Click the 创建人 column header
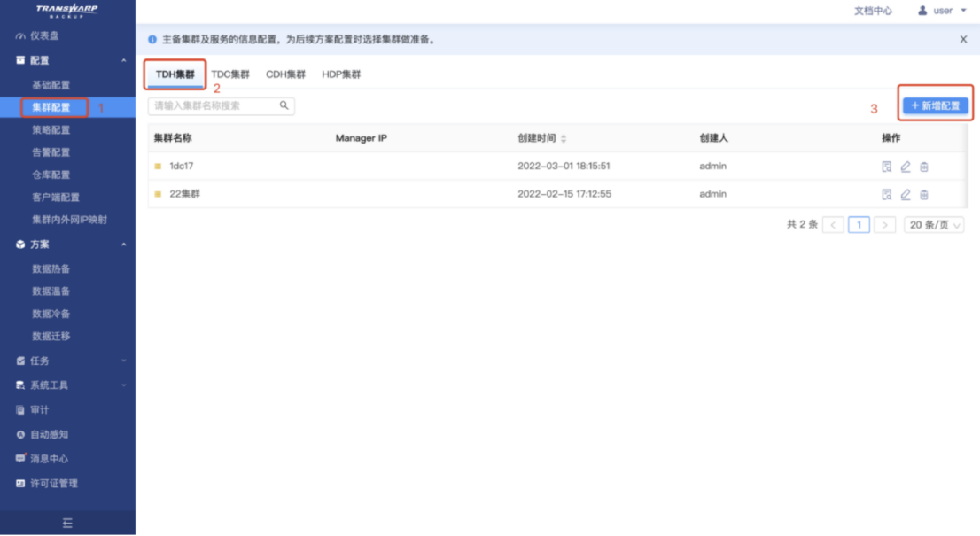 pyautogui.click(x=714, y=138)
